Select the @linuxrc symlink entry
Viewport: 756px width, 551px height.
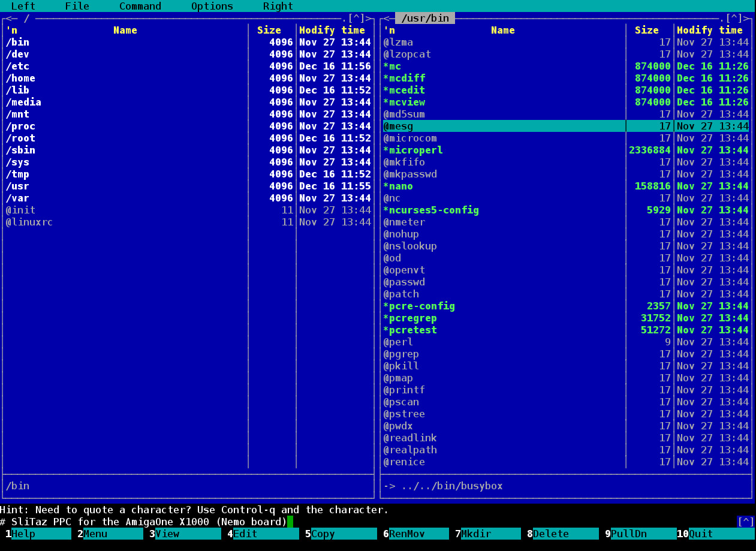point(29,222)
